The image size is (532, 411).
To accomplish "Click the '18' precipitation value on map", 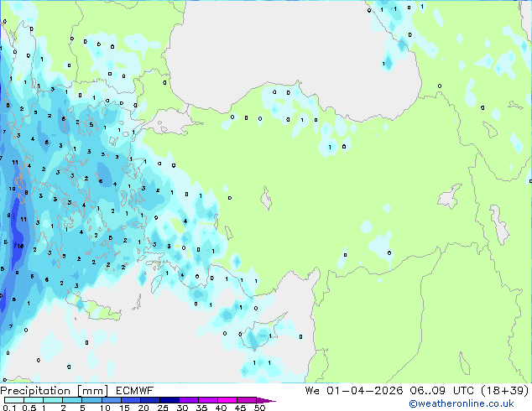I will pyautogui.click(x=20, y=247).
